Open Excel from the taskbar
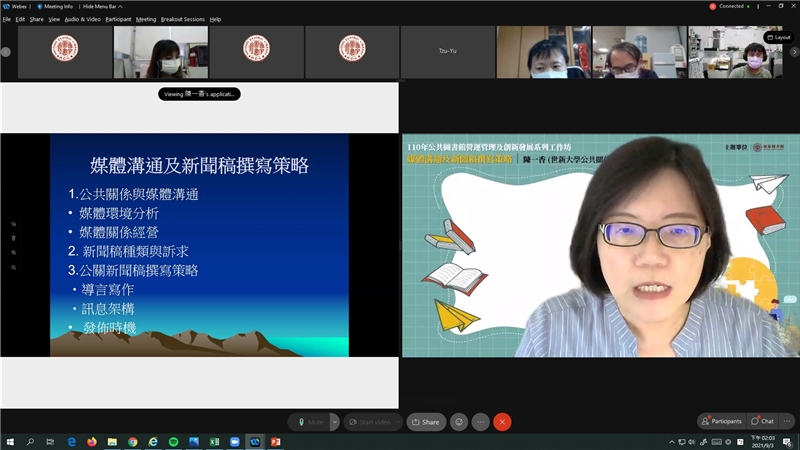Screen dimensions: 800x450 214,441
